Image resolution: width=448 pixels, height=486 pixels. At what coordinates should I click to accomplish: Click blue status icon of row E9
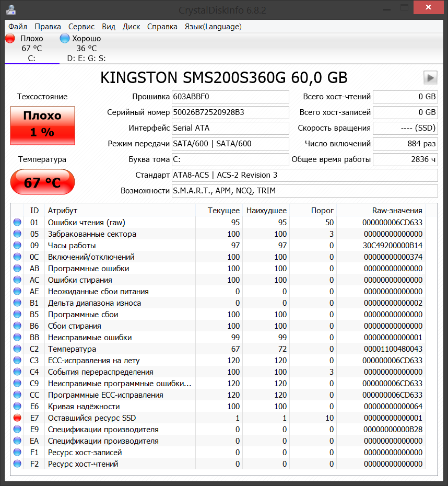[x=17, y=429]
